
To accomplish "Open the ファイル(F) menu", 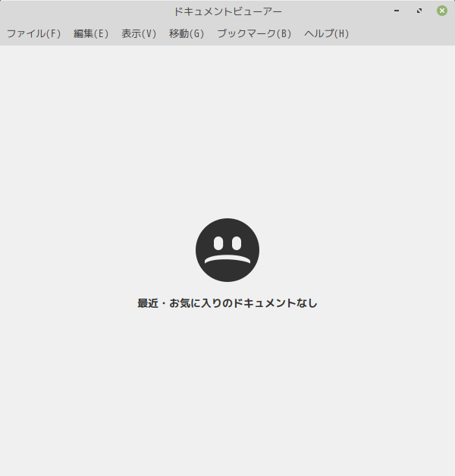I will click(33, 33).
